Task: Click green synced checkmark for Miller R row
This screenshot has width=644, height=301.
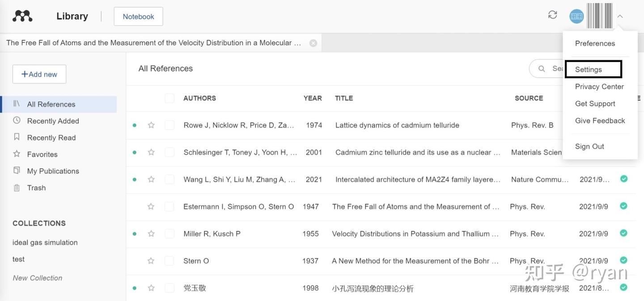Action: (x=623, y=233)
